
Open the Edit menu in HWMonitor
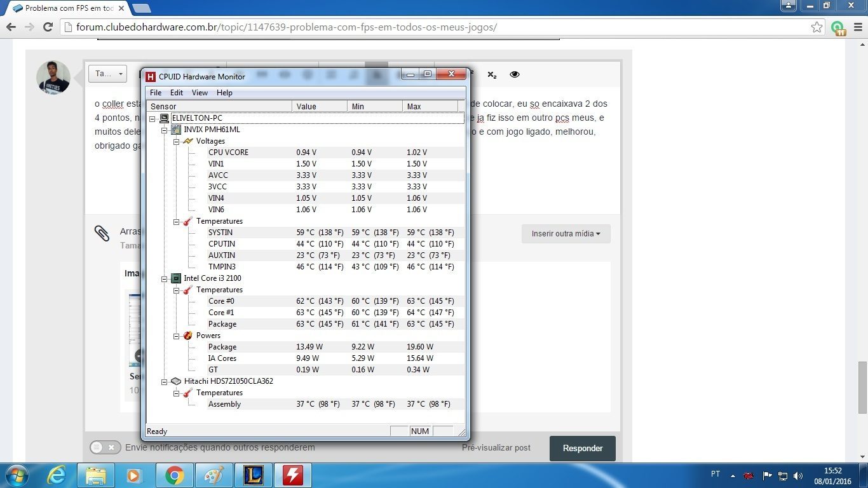(177, 93)
